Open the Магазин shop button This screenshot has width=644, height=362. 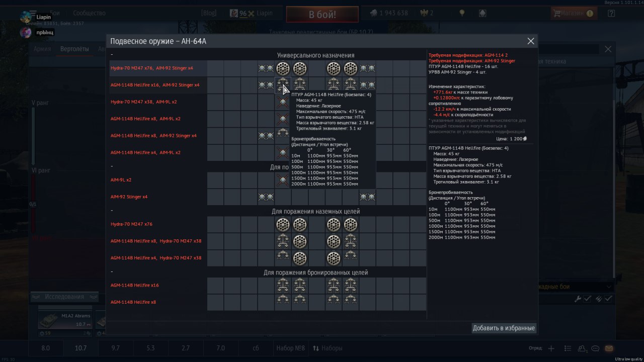pos(574,13)
